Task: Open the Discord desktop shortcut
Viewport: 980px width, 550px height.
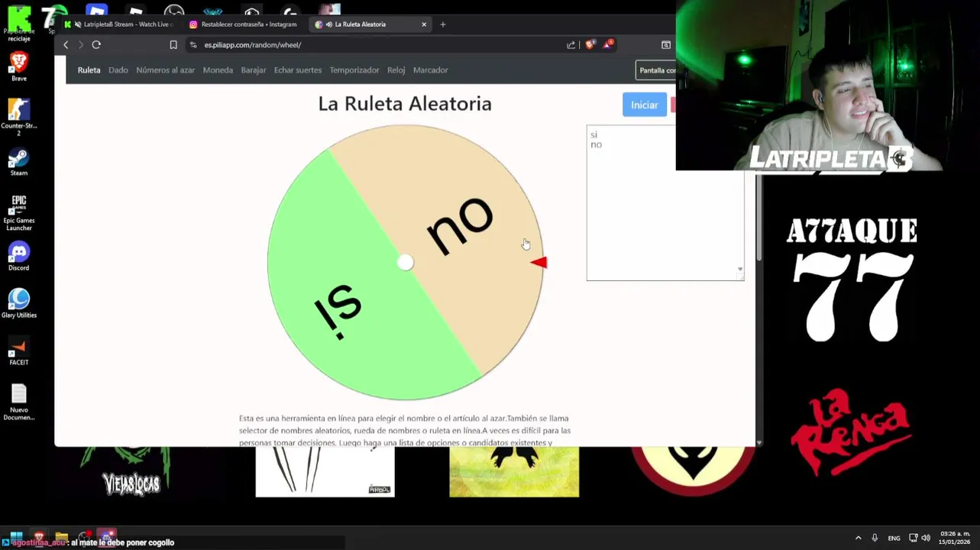Action: [19, 257]
